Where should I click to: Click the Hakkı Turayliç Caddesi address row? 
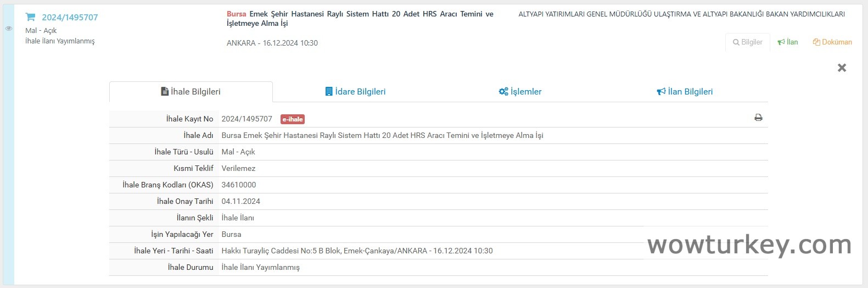pos(357,251)
